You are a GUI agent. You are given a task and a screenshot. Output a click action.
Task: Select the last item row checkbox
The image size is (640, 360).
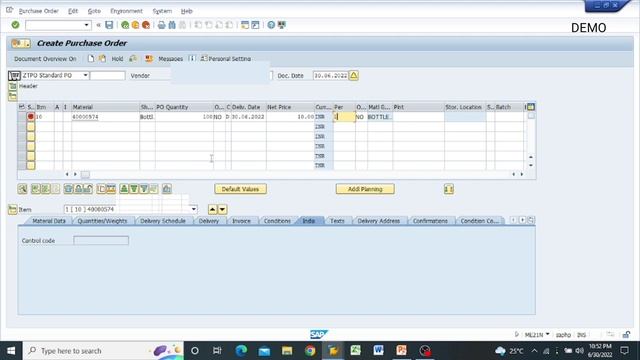[x=31, y=165]
